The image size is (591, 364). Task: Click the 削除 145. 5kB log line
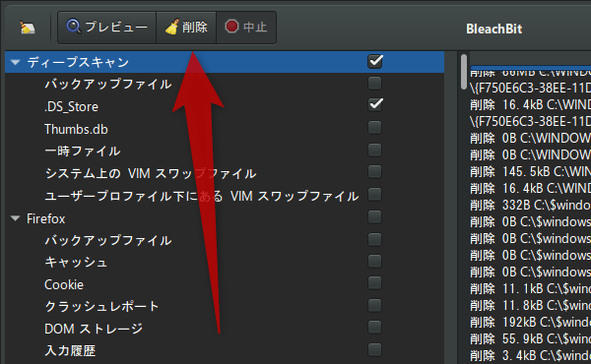click(x=530, y=171)
